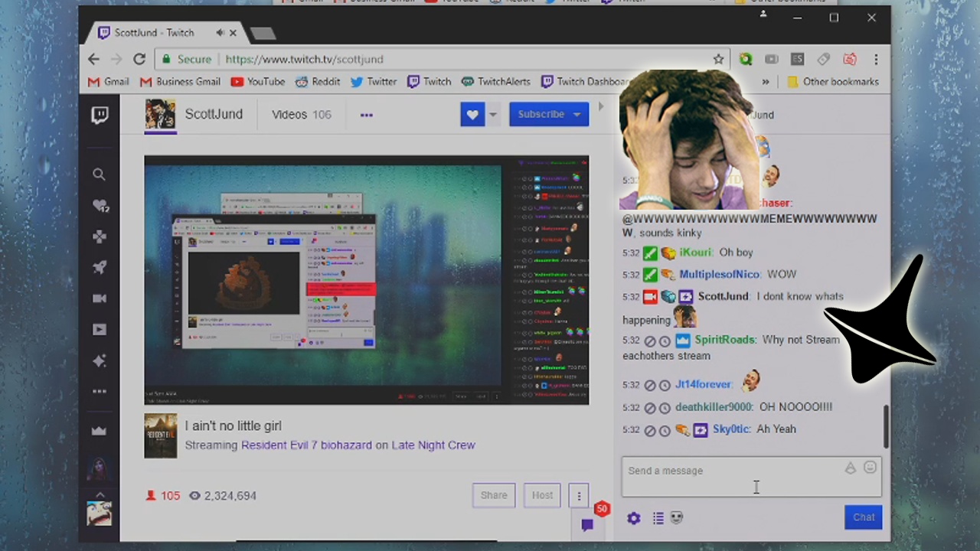Open the Share button
The image size is (980, 551).
click(494, 495)
